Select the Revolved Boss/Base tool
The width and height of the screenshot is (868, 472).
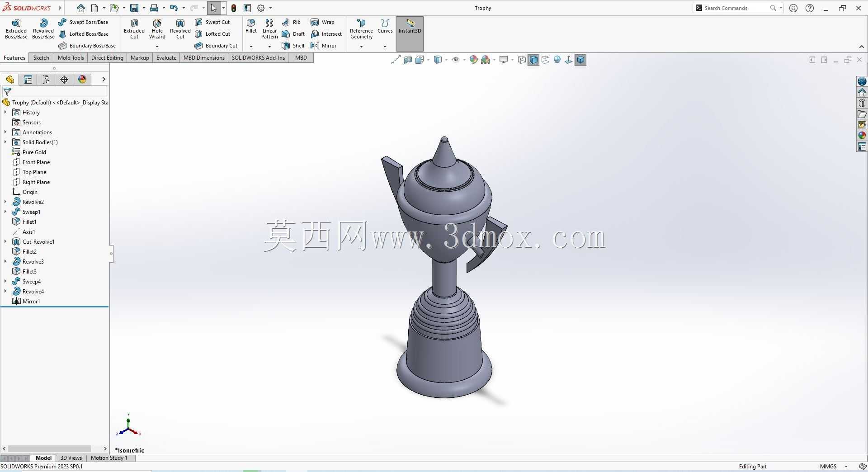tap(43, 29)
